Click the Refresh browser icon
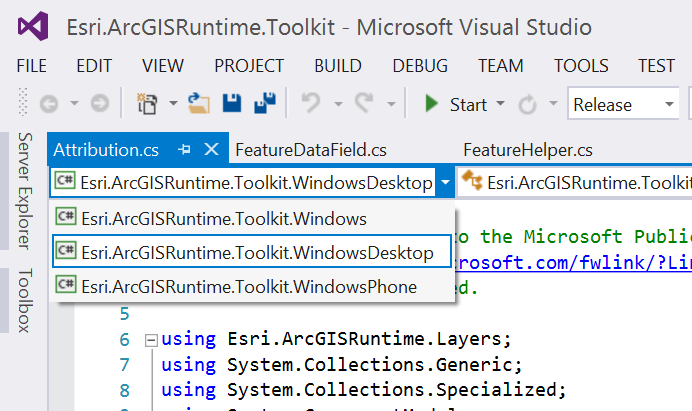692x411 pixels. coord(527,105)
